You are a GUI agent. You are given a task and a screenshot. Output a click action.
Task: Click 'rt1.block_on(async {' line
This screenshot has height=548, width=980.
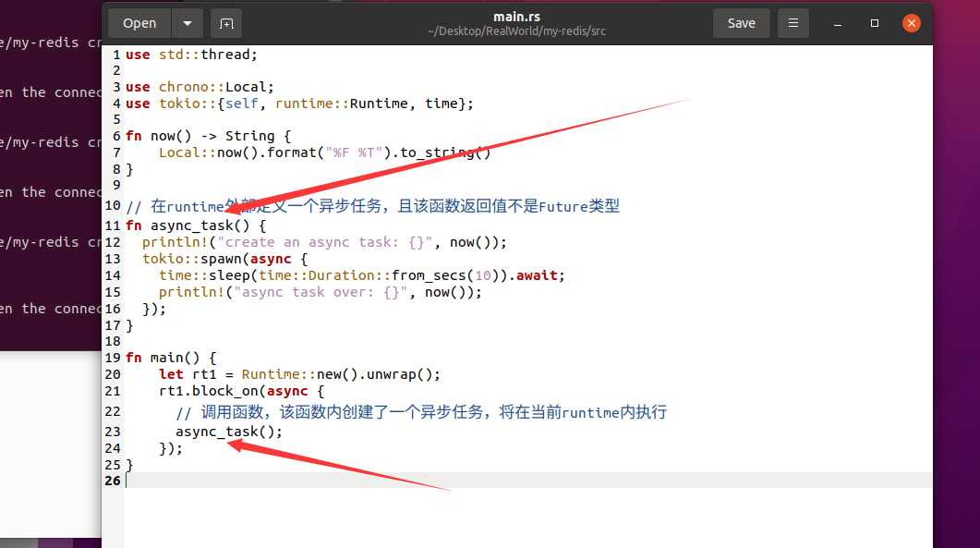242,391
